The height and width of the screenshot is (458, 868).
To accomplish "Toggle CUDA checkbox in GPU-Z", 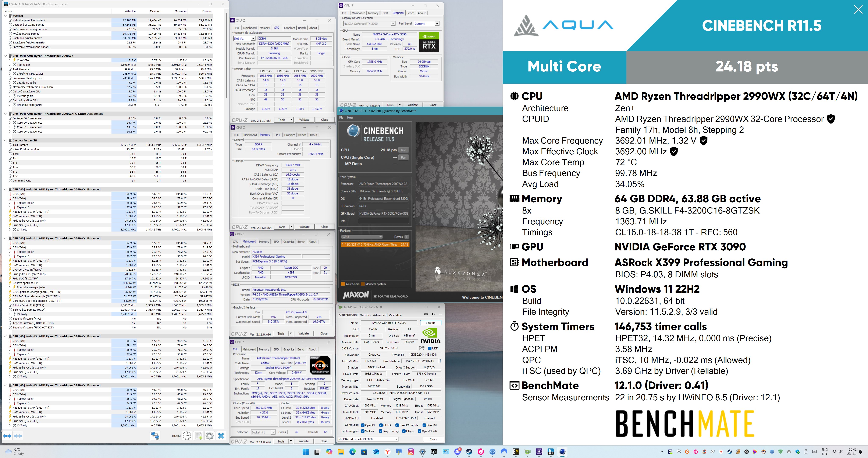I will pyautogui.click(x=381, y=425).
